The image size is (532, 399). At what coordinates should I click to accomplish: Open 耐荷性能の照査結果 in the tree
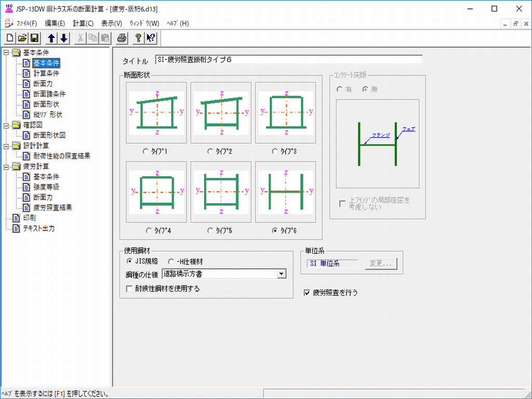point(61,156)
